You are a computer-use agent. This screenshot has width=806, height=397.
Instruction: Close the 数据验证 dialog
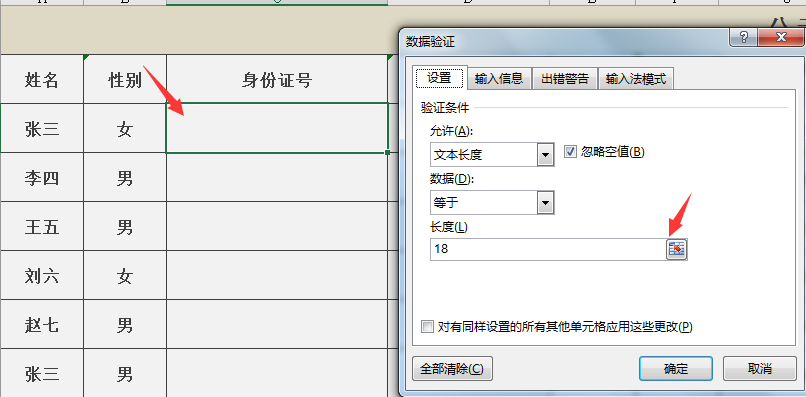pos(781,38)
